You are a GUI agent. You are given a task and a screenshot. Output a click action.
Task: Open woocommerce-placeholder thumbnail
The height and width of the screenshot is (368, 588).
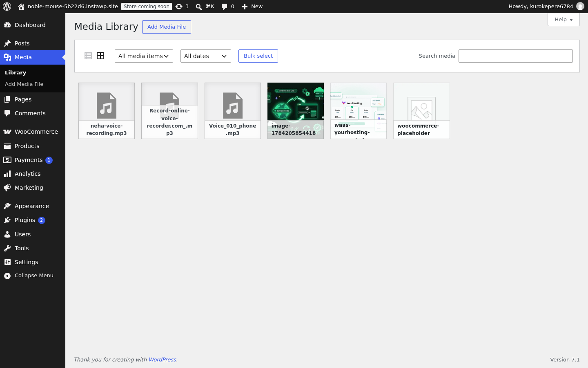[x=421, y=111]
